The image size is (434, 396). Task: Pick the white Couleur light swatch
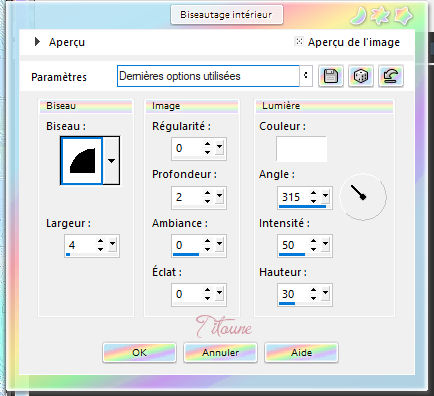(x=301, y=149)
